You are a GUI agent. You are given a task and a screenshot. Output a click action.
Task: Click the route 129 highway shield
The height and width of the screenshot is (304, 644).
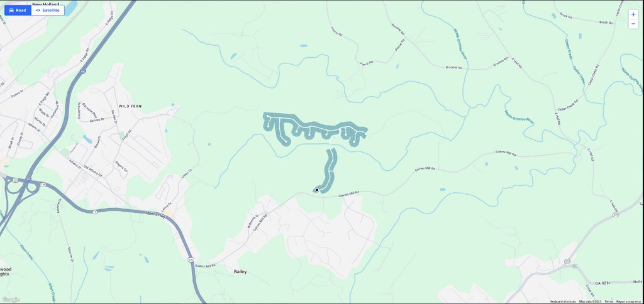pos(191,259)
